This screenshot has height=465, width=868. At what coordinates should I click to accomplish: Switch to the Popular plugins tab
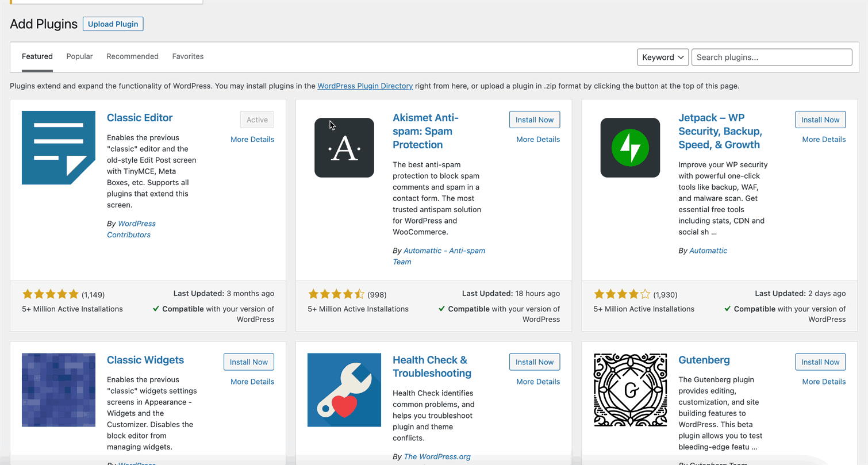pos(79,56)
